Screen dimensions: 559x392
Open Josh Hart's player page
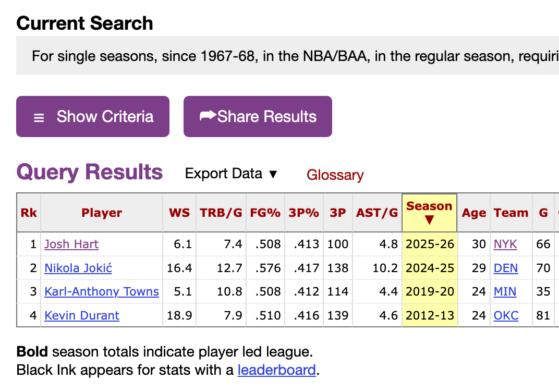click(x=71, y=244)
